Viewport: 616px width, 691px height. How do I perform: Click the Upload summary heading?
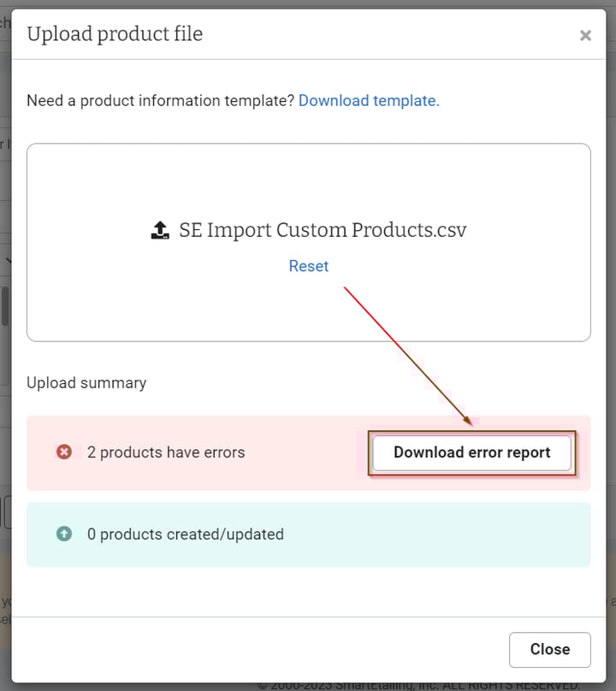[86, 382]
